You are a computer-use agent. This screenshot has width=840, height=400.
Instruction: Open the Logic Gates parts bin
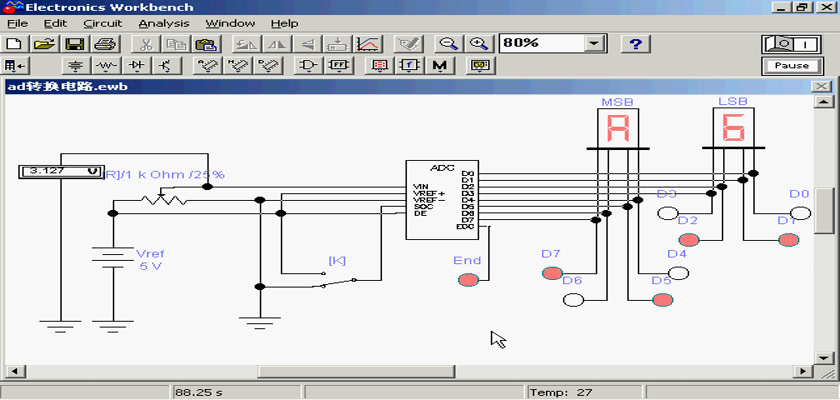pos(309,65)
